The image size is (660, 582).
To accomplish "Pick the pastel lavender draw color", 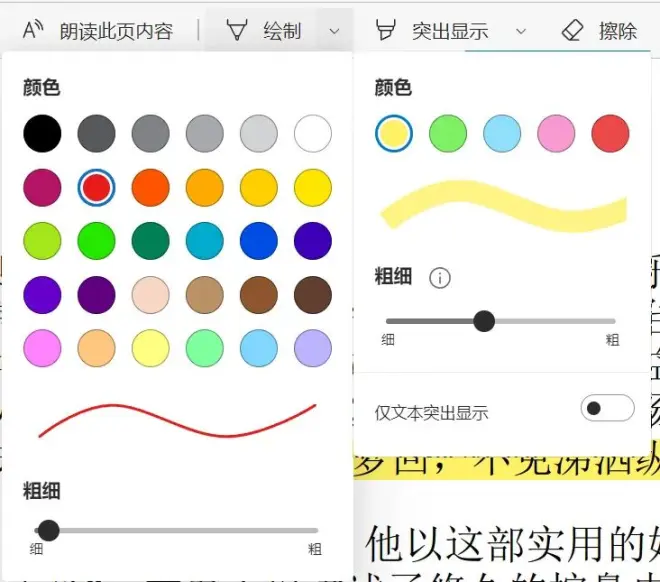I will point(313,348).
